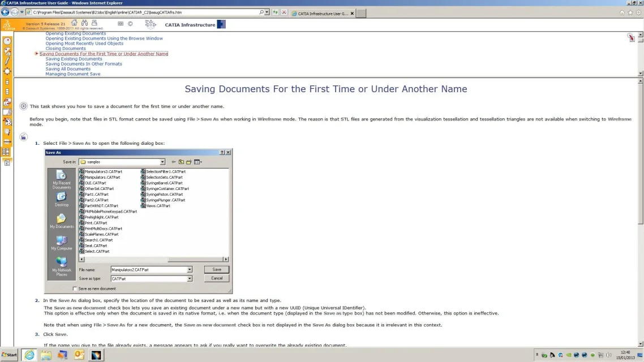The width and height of the screenshot is (644, 362).
Task: Open the address bar history dropdown arrow
Action: [x=267, y=12]
